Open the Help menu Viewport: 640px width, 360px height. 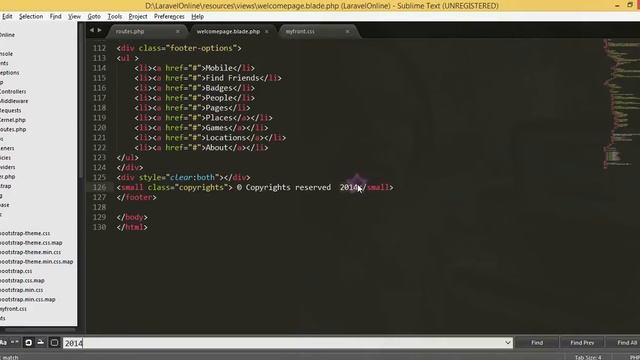coord(198,16)
